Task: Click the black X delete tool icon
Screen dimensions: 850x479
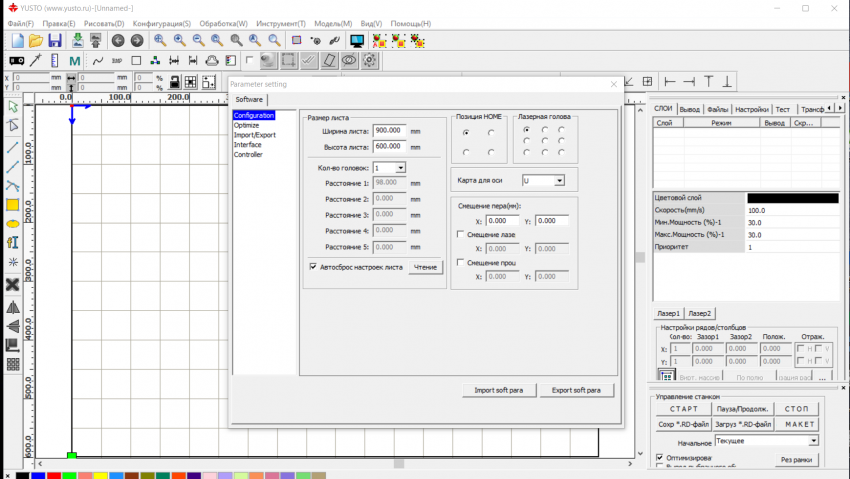Action: click(x=13, y=285)
